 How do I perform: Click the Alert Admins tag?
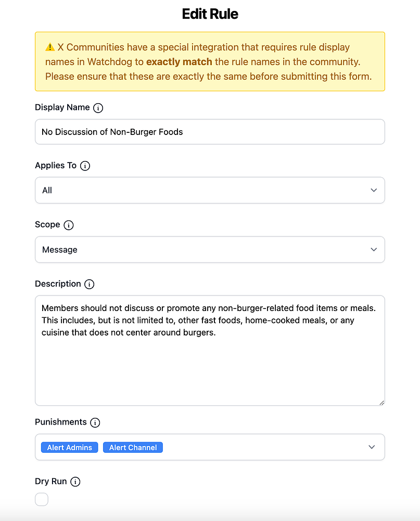(x=69, y=448)
